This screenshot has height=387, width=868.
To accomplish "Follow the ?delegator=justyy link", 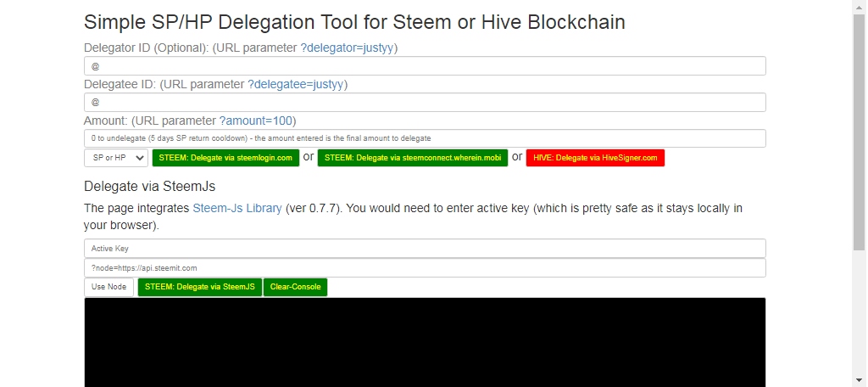I will pos(347,48).
